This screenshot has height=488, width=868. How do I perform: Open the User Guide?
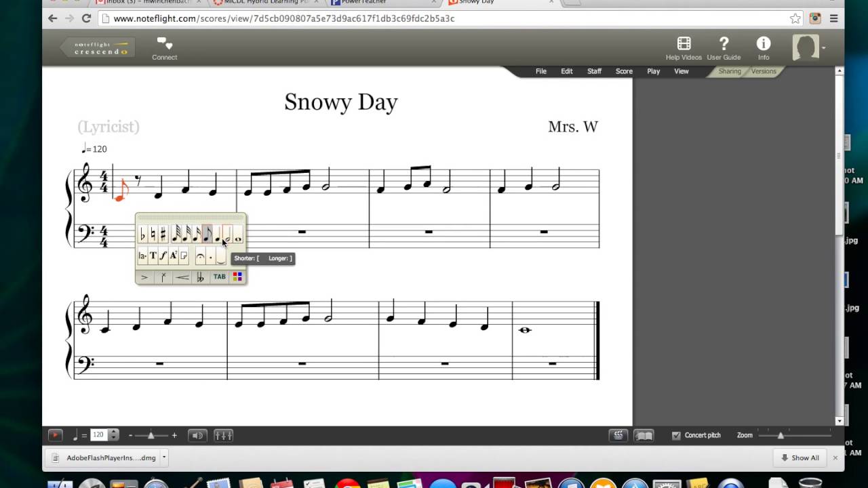click(724, 49)
